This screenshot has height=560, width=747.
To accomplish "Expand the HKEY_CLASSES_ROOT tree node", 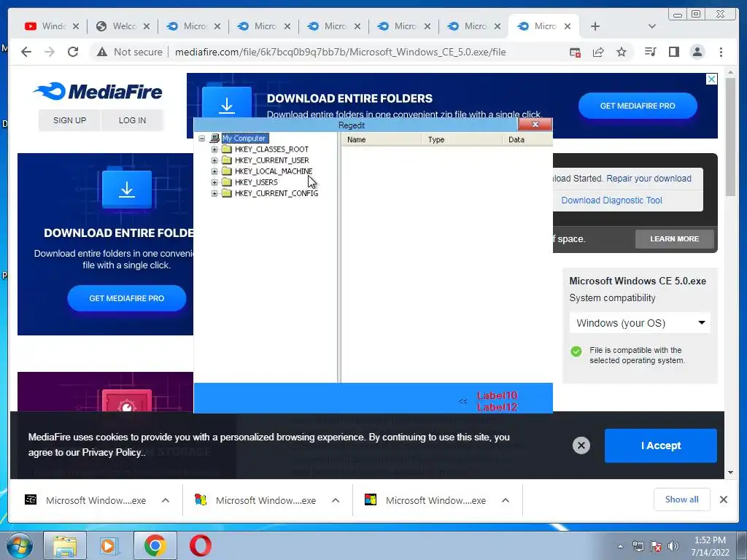I will 214,149.
